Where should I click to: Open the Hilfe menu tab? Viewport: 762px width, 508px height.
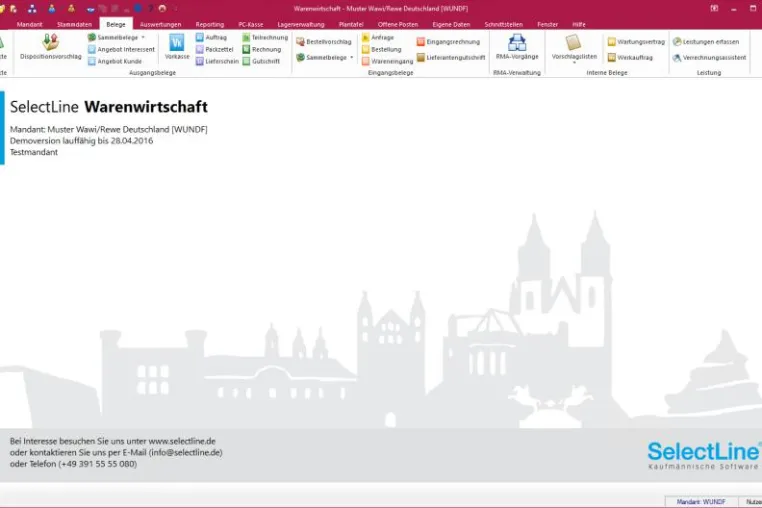[x=579, y=24]
